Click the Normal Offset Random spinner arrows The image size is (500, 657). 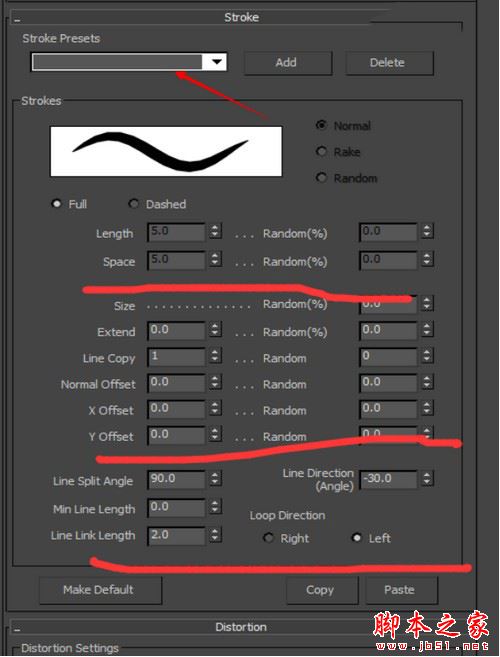click(x=427, y=382)
